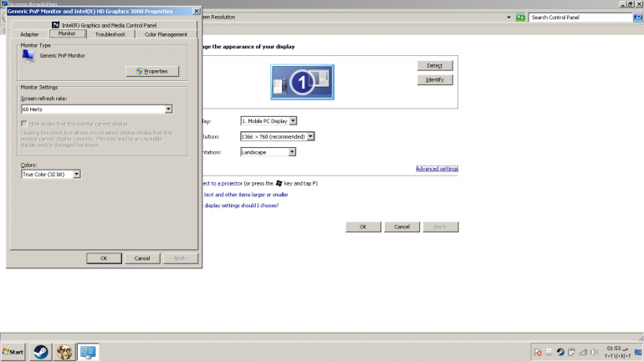
Task: Open the Screen Resolution taskbar icon
Action: tap(88, 352)
